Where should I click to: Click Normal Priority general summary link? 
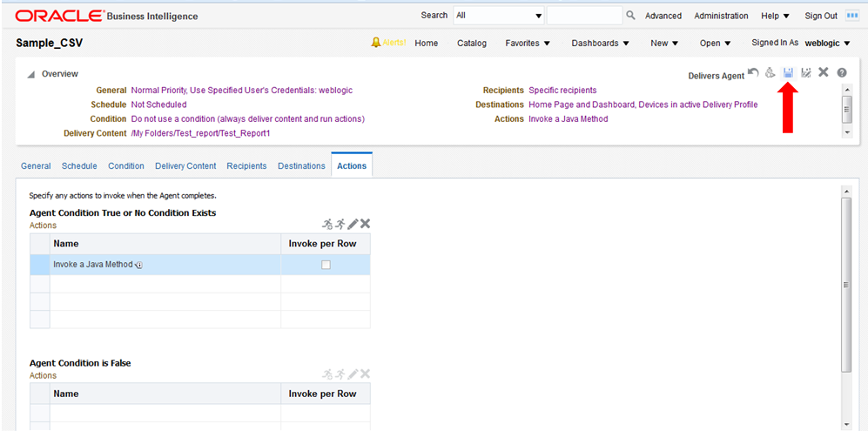[242, 90]
